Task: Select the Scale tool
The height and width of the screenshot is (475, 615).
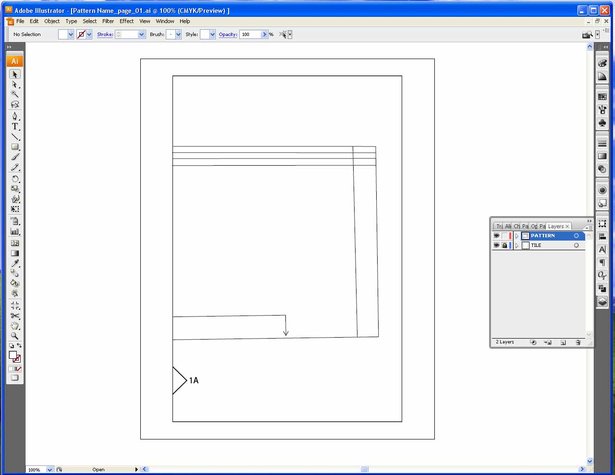Action: click(15, 189)
